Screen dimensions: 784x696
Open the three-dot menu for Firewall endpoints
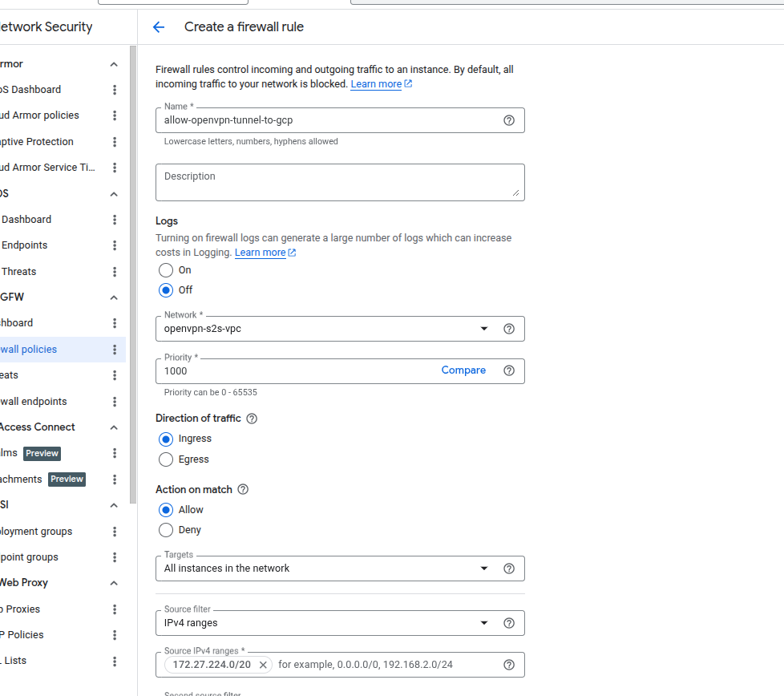pyautogui.click(x=115, y=402)
